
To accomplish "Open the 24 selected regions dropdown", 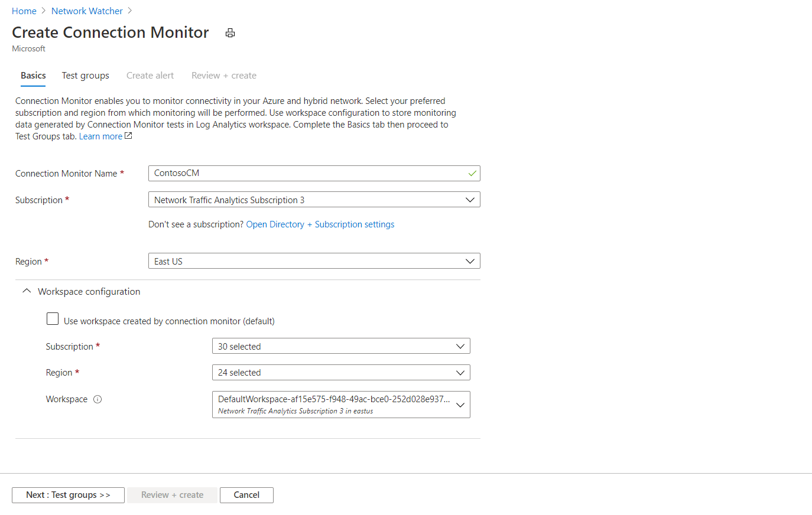I will tap(341, 372).
